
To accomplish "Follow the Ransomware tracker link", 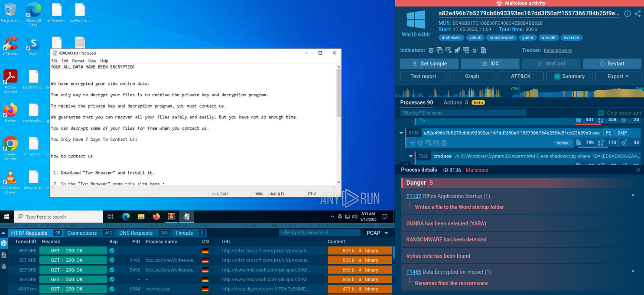I will pyautogui.click(x=557, y=50).
